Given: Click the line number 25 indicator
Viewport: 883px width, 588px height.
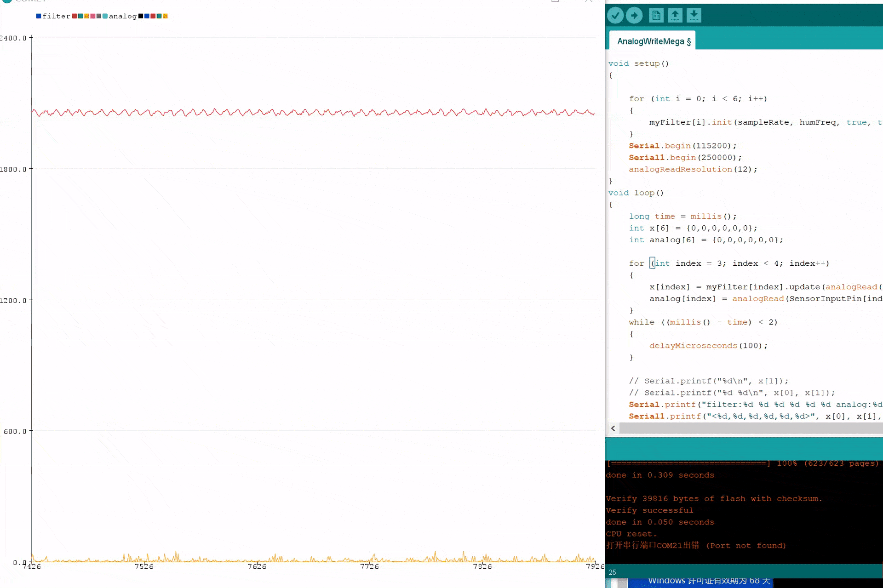Looking at the screenshot, I should (x=612, y=572).
